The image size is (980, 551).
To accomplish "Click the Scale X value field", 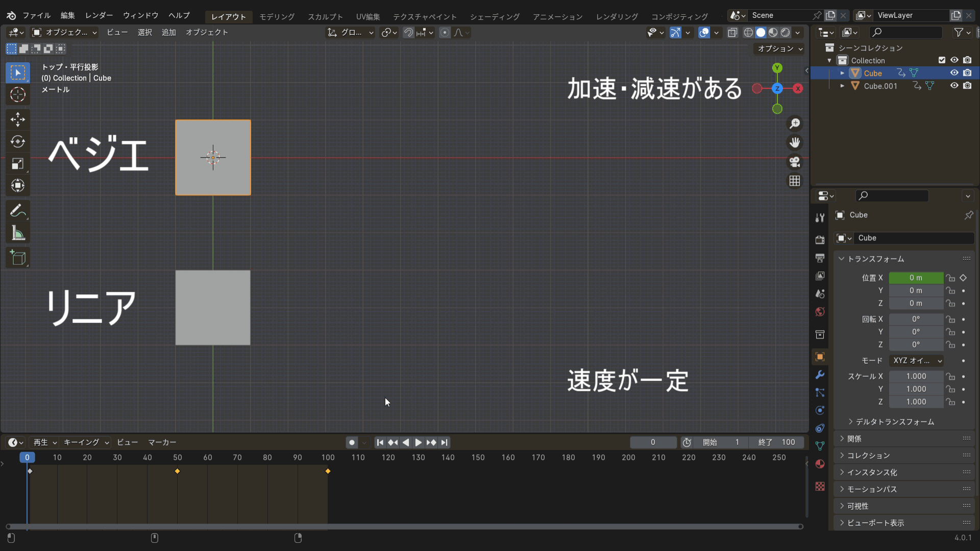I will click(916, 376).
